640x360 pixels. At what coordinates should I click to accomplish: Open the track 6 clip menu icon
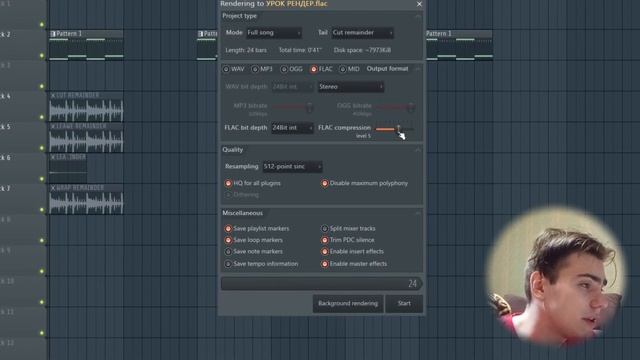click(x=53, y=157)
